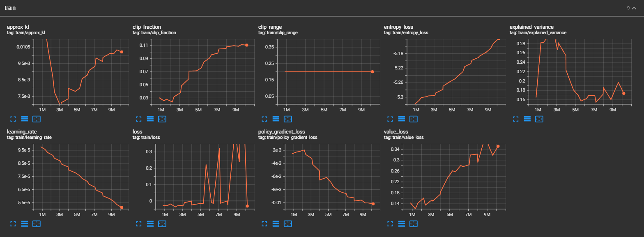This screenshot has width=644, height=237.
Task: Expand the entropy_loss chart size
Action: 390,119
